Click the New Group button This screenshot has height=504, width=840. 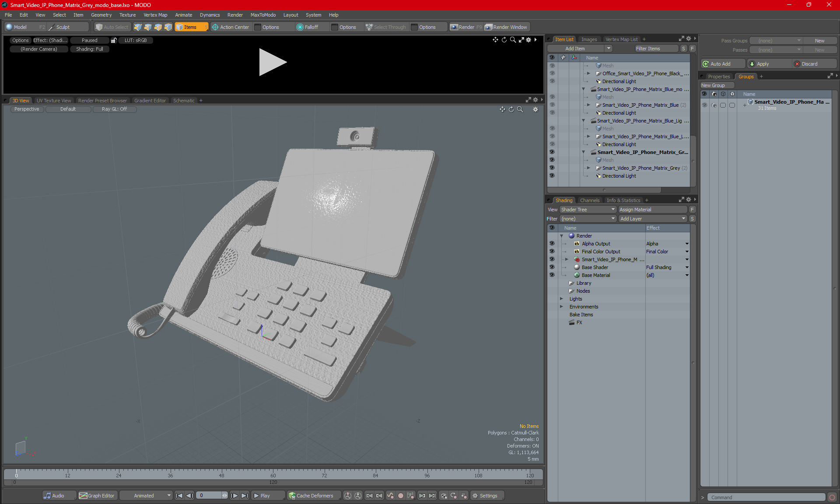point(717,85)
